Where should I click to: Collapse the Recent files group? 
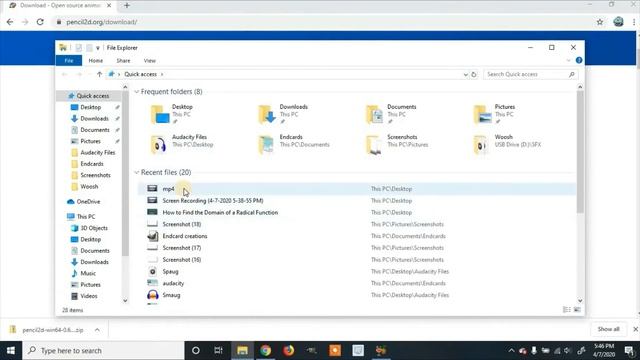coord(137,173)
